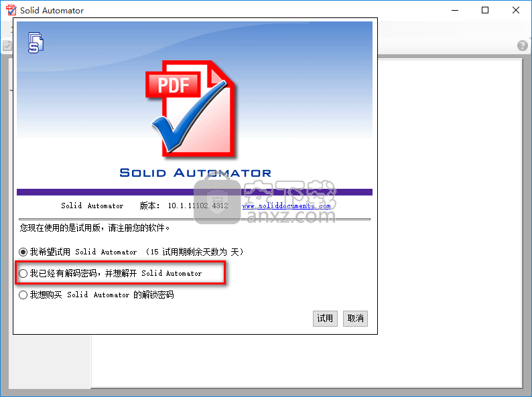532x397 pixels.
Task: Open the www.soliddocuments.com link
Action: point(286,206)
